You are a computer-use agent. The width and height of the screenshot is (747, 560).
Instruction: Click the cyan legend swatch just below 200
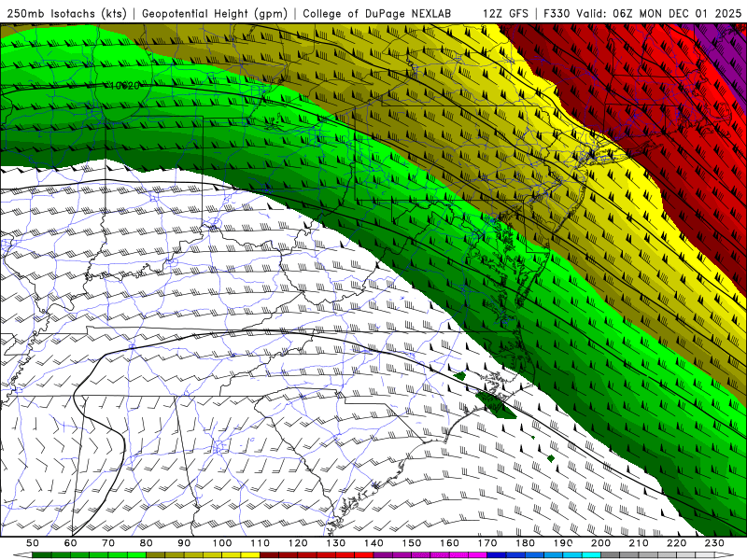coord(591,555)
